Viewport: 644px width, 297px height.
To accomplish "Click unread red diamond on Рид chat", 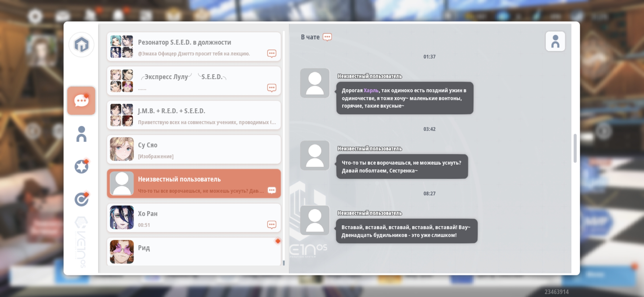I will pyautogui.click(x=278, y=241).
